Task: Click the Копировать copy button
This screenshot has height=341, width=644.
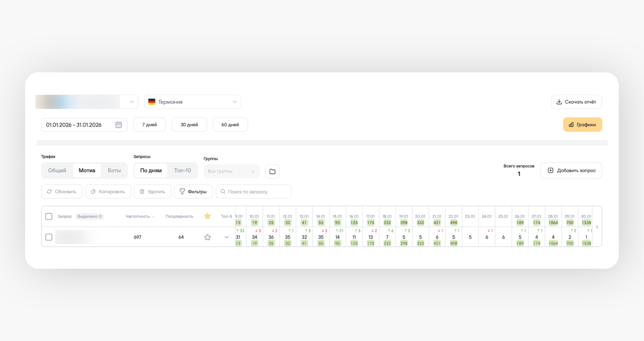Action: [x=108, y=192]
